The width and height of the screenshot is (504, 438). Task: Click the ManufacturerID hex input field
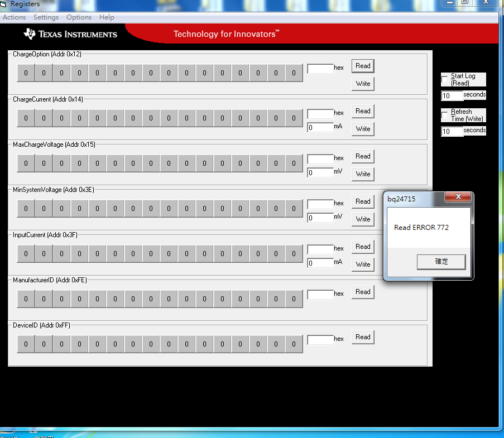point(320,295)
